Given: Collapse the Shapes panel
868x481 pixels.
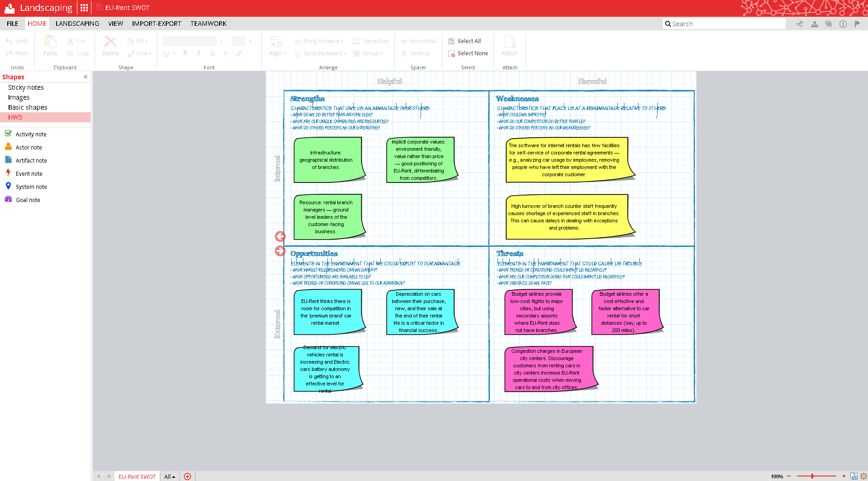Looking at the screenshot, I should [x=86, y=77].
